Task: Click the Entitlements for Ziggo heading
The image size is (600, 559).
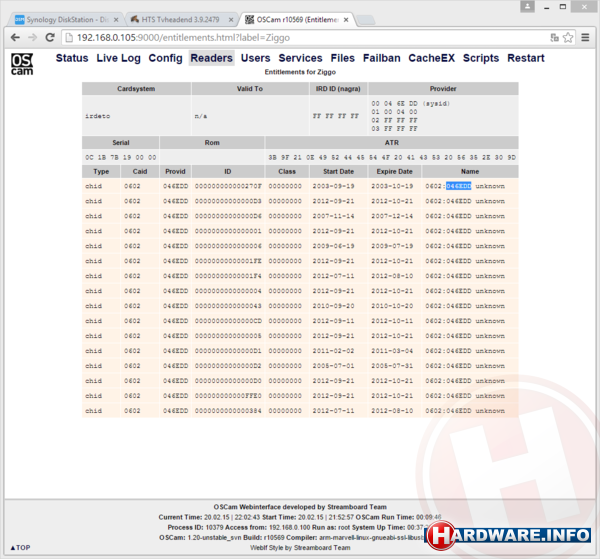Action: tap(300, 72)
